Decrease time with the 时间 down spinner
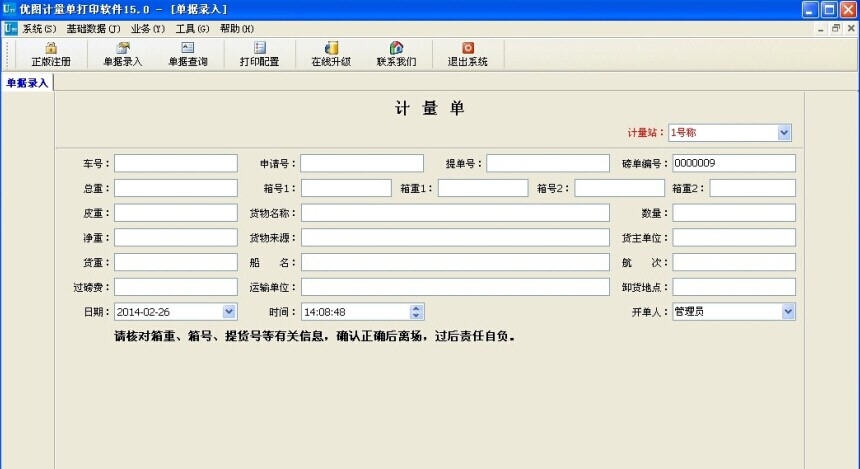This screenshot has height=469, width=860. [x=416, y=315]
